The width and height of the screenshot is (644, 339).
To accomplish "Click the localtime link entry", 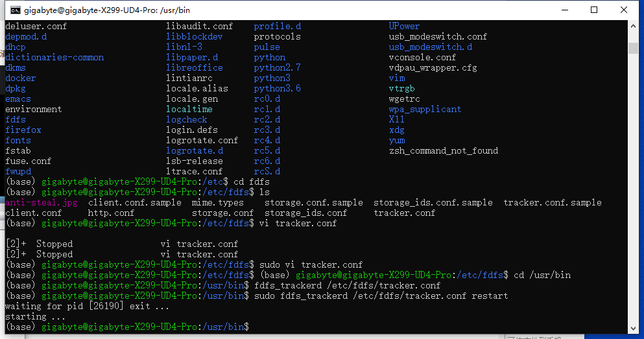I will pos(189,109).
